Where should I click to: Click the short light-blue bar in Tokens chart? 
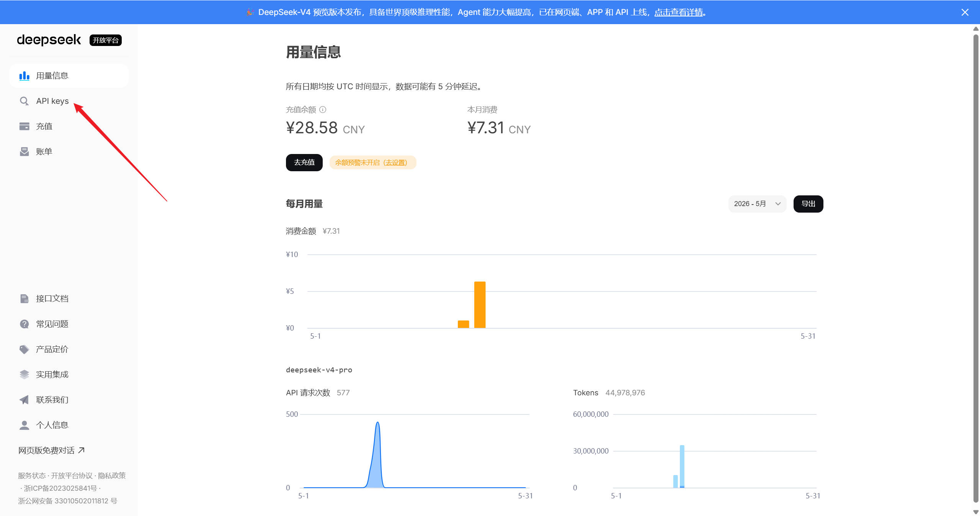coord(675,481)
